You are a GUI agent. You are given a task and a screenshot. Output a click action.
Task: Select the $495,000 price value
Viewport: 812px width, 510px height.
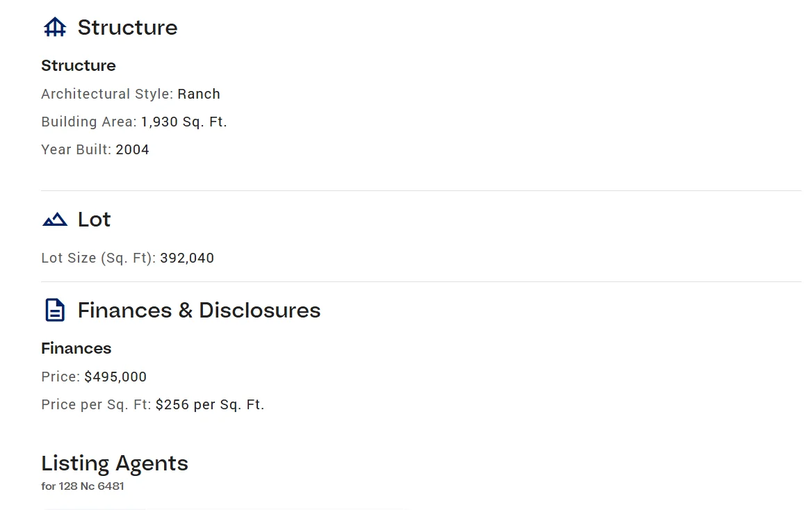click(115, 377)
